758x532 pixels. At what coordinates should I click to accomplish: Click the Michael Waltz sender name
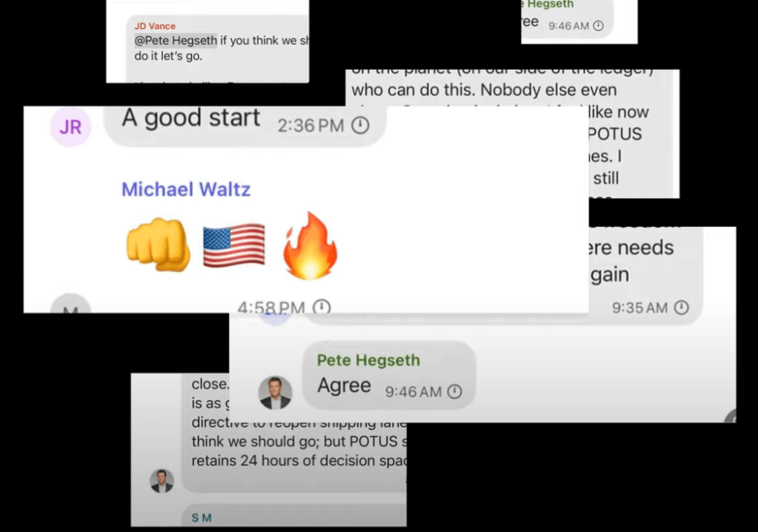tap(186, 190)
